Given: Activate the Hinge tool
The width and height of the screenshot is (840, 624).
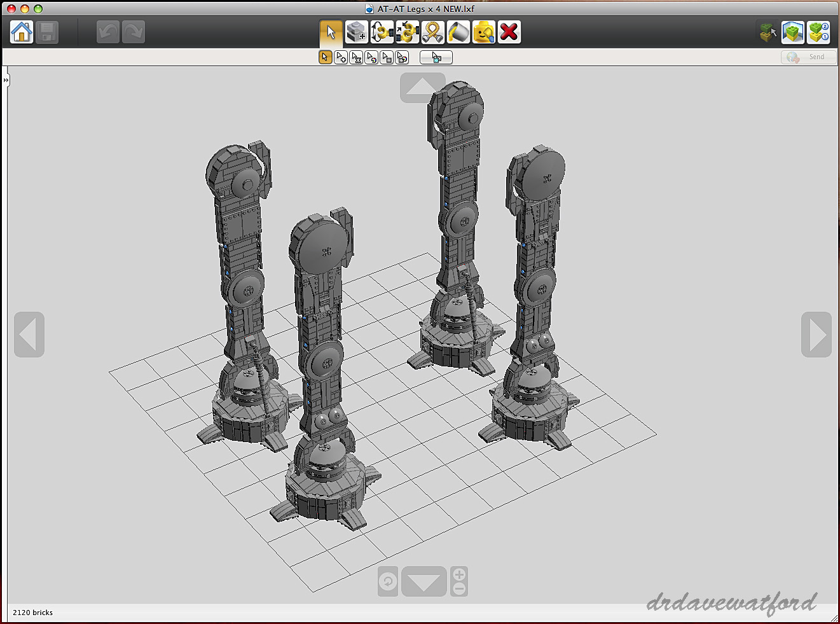Looking at the screenshot, I should pos(382,32).
